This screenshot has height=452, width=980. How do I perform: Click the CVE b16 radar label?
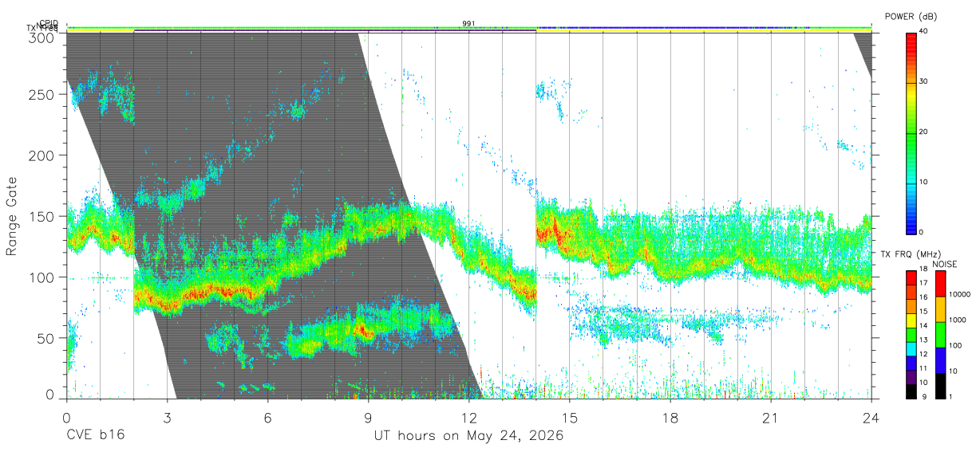[x=95, y=436]
